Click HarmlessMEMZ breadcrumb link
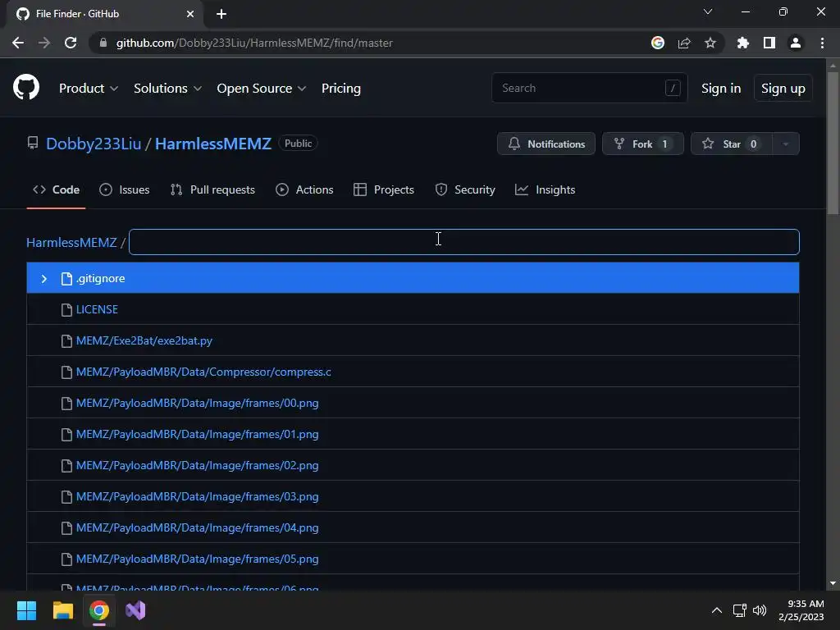Screen dimensions: 840x630 coord(71,242)
